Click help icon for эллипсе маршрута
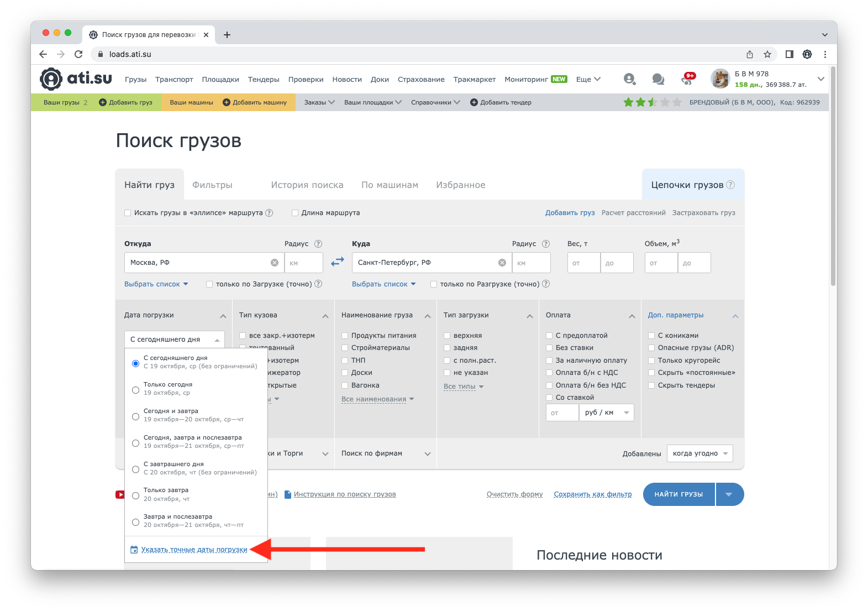This screenshot has width=868, height=611. 269,213
